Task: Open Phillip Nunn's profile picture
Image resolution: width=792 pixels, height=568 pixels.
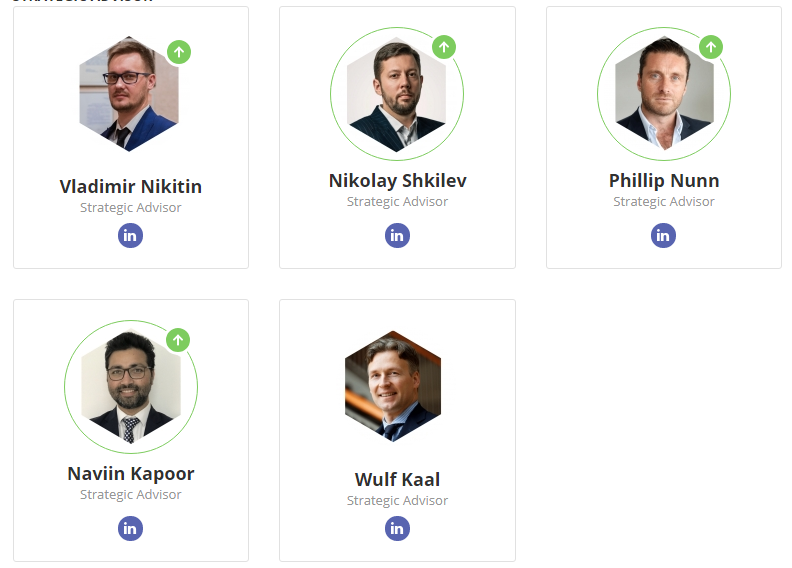Action: (663, 95)
